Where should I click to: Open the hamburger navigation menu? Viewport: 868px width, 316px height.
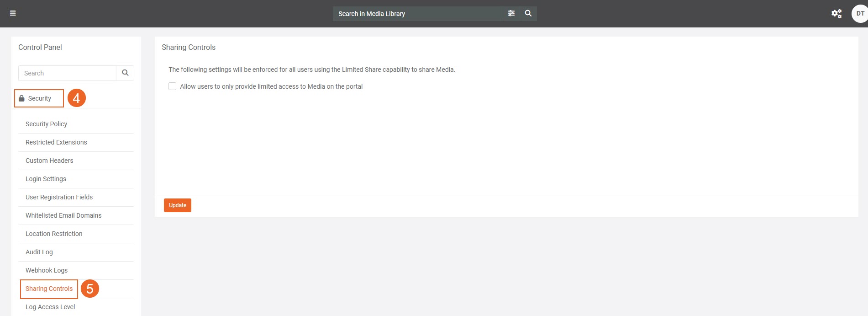click(13, 13)
